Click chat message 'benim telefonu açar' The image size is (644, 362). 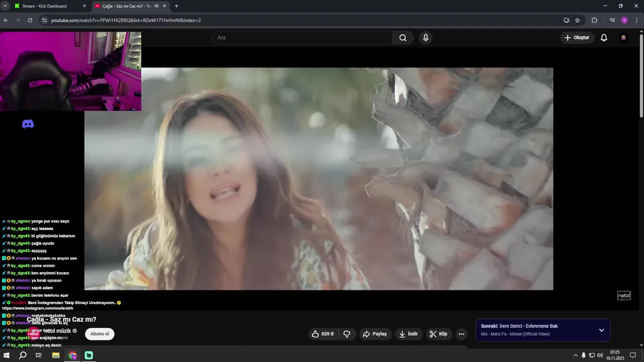[x=50, y=295]
